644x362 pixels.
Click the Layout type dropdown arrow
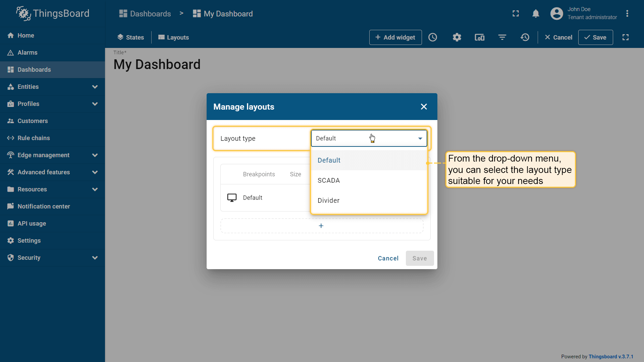pyautogui.click(x=420, y=138)
